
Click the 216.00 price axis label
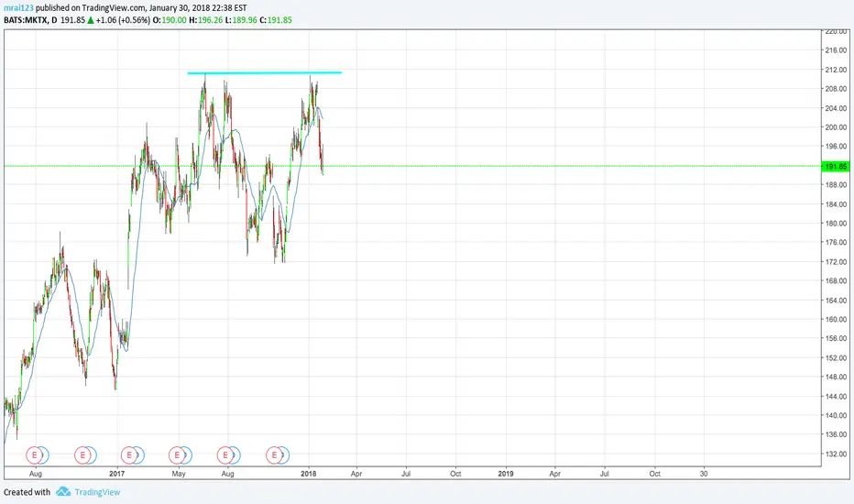tap(836, 50)
